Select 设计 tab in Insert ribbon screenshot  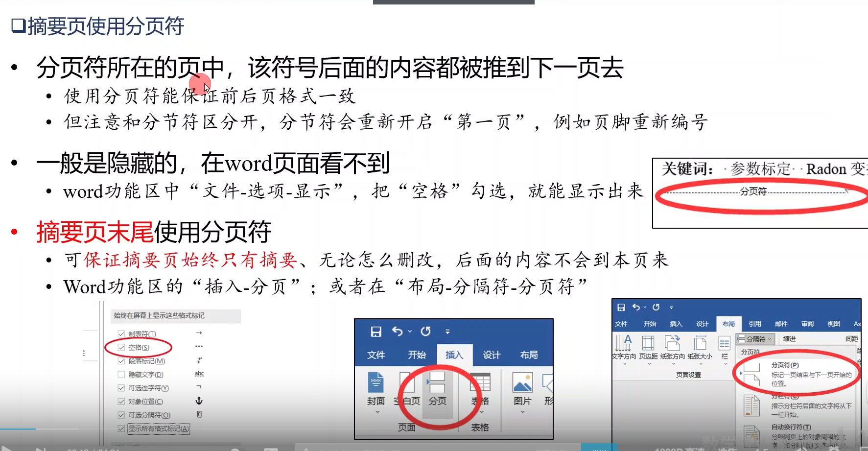492,355
